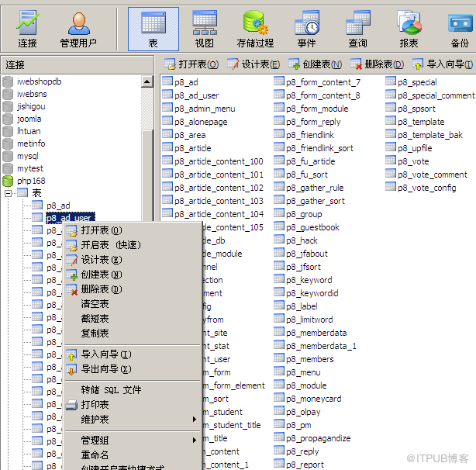
Task: Expand the 管理组 submenu
Action: (132, 441)
